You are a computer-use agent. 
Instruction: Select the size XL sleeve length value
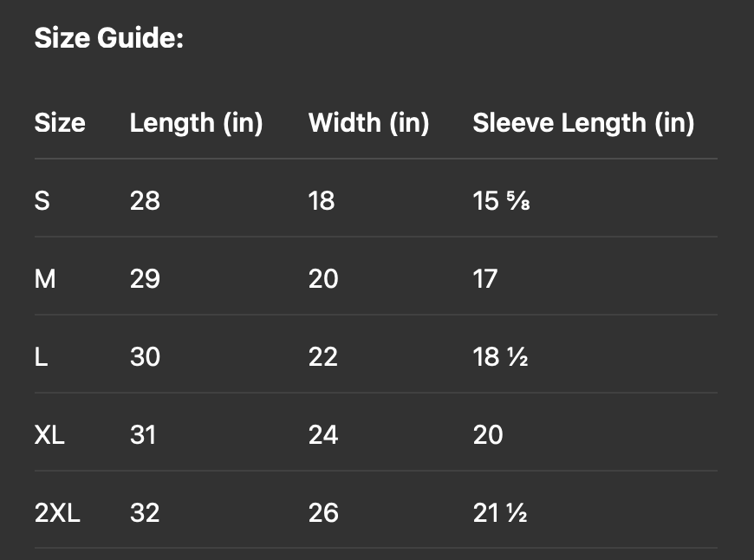pos(488,434)
